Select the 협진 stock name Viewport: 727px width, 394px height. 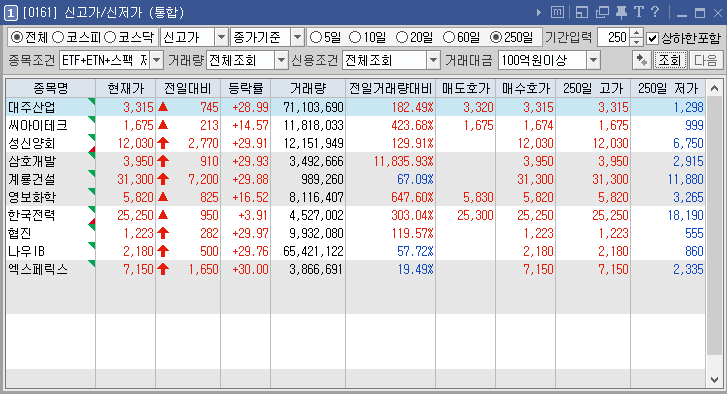tap(20, 233)
